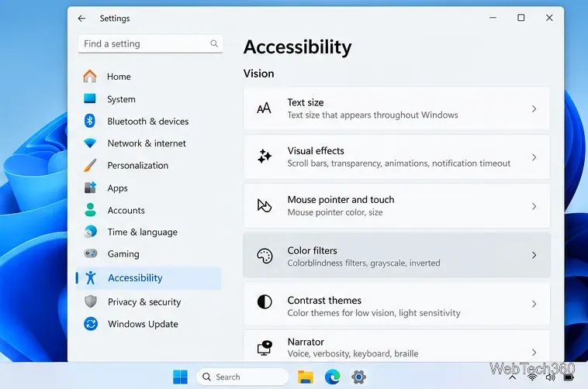Open Contrast themes settings
The height and width of the screenshot is (389, 588).
click(396, 304)
